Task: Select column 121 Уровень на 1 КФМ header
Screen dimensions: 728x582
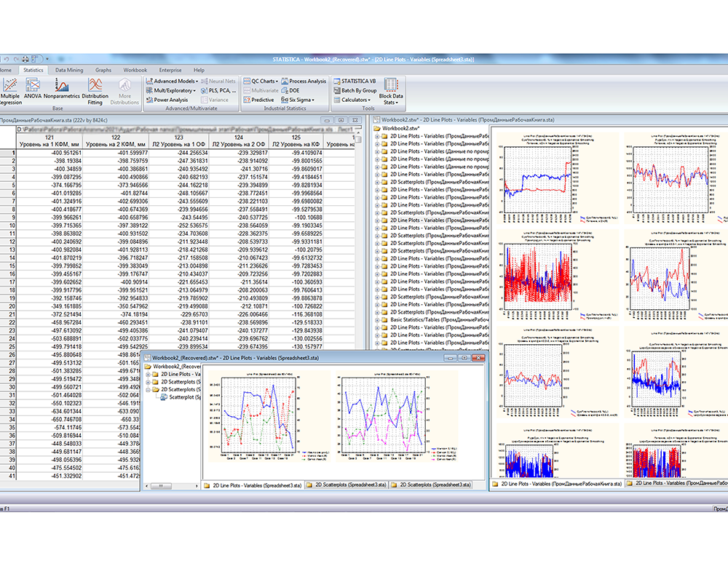Action: click(x=50, y=141)
